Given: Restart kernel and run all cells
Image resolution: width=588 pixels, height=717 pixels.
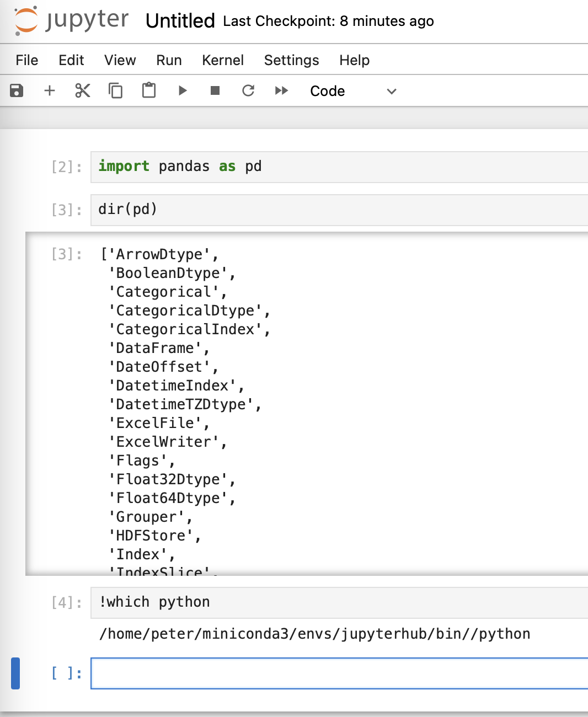Looking at the screenshot, I should point(281,90).
